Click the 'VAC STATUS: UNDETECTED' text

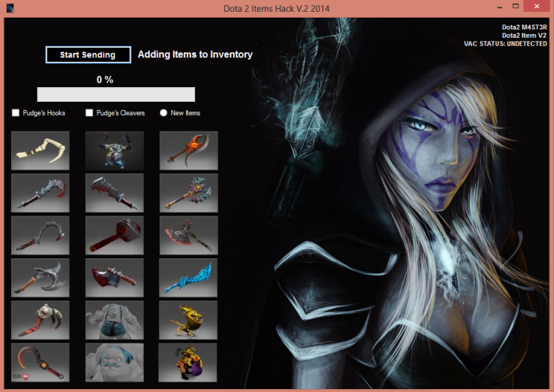click(x=505, y=44)
